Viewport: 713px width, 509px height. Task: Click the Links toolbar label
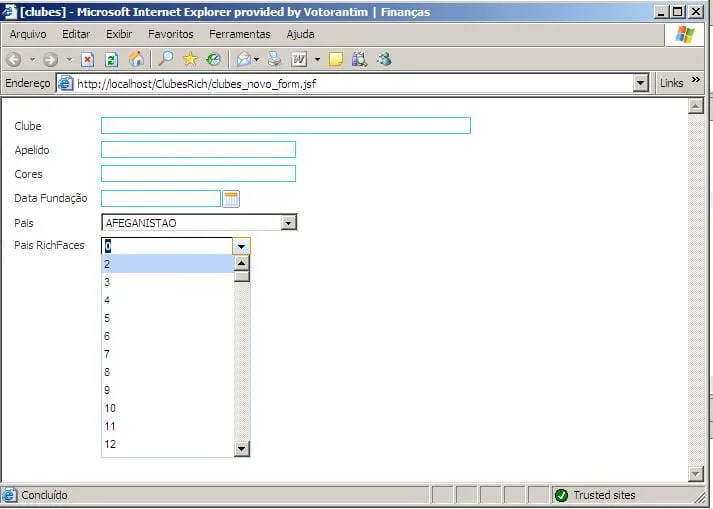672,83
